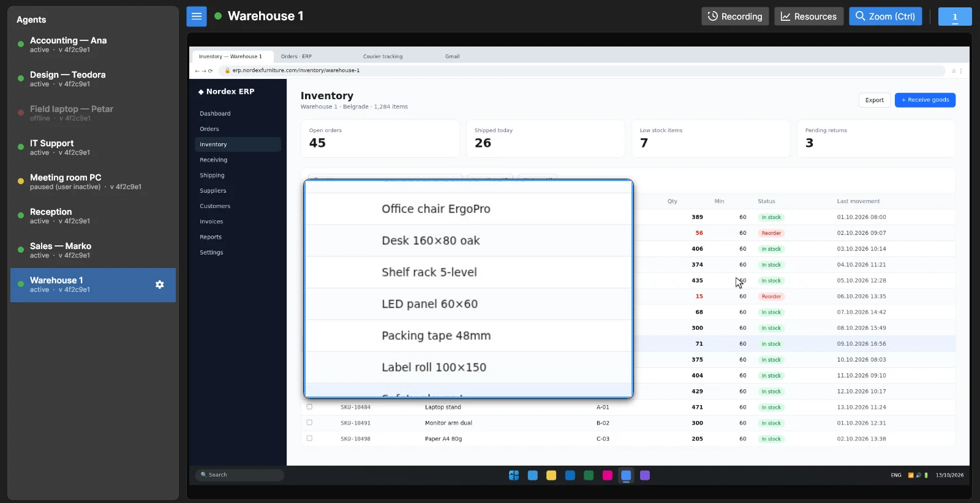Open the hamburger menu beside Warehouse 1 title
This screenshot has width=980, height=503.
(197, 17)
